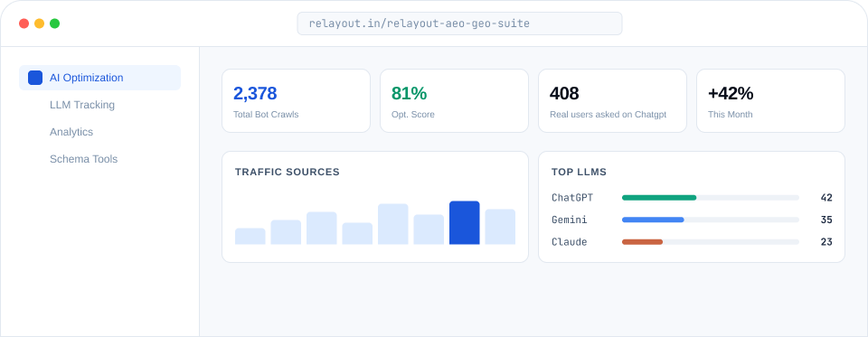The image size is (868, 337).
Task: Open Schema Tools in the sidebar
Action: [83, 159]
